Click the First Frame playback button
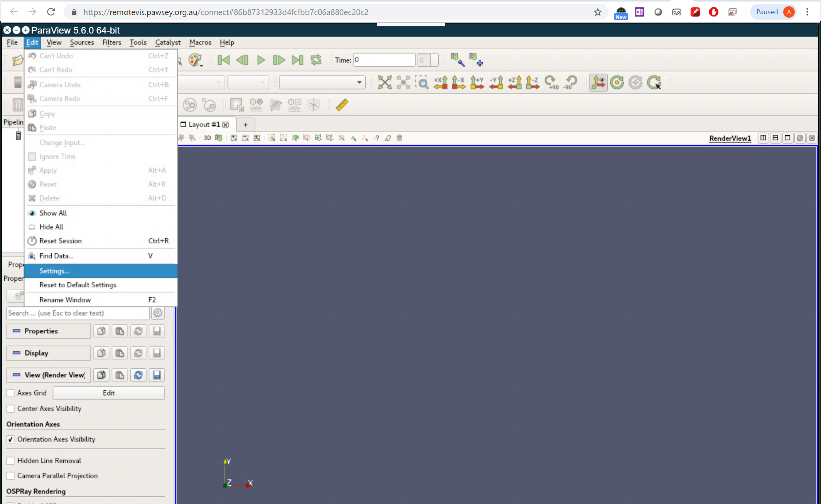This screenshot has height=504, width=821. [x=224, y=60]
